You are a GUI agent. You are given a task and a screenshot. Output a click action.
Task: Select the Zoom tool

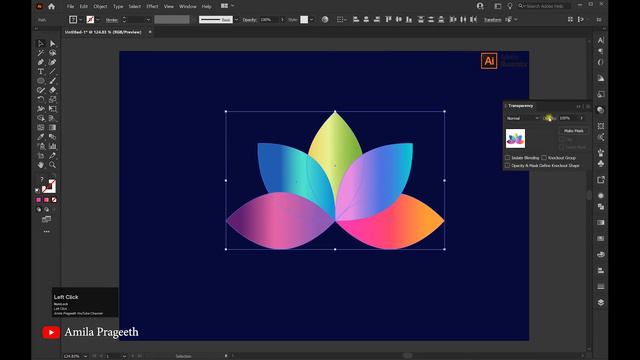pyautogui.click(x=52, y=165)
